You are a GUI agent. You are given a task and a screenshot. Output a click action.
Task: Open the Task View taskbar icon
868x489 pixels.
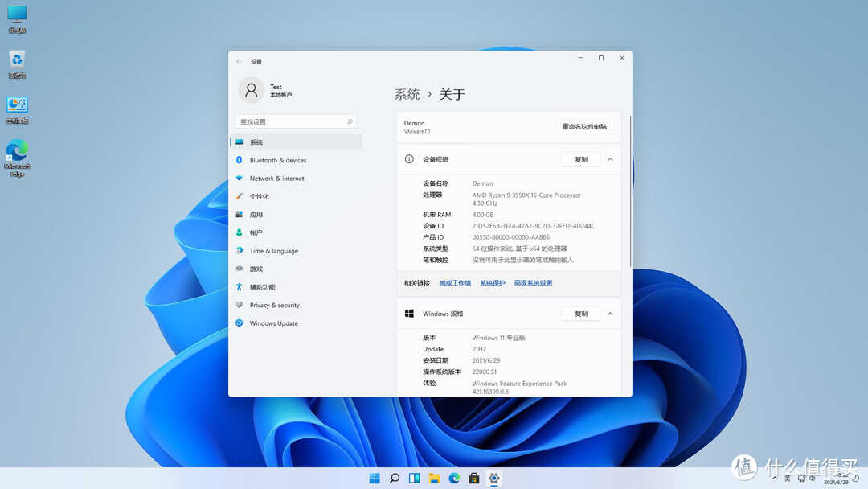(x=415, y=478)
